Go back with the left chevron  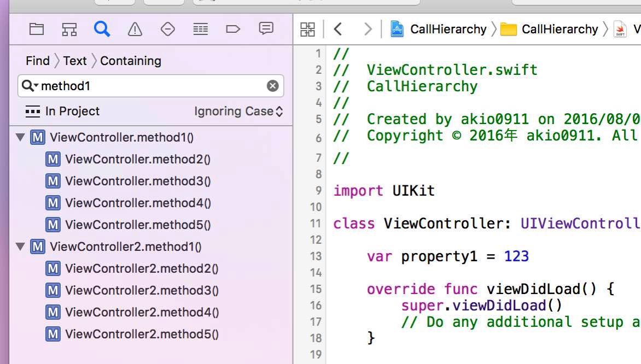337,29
